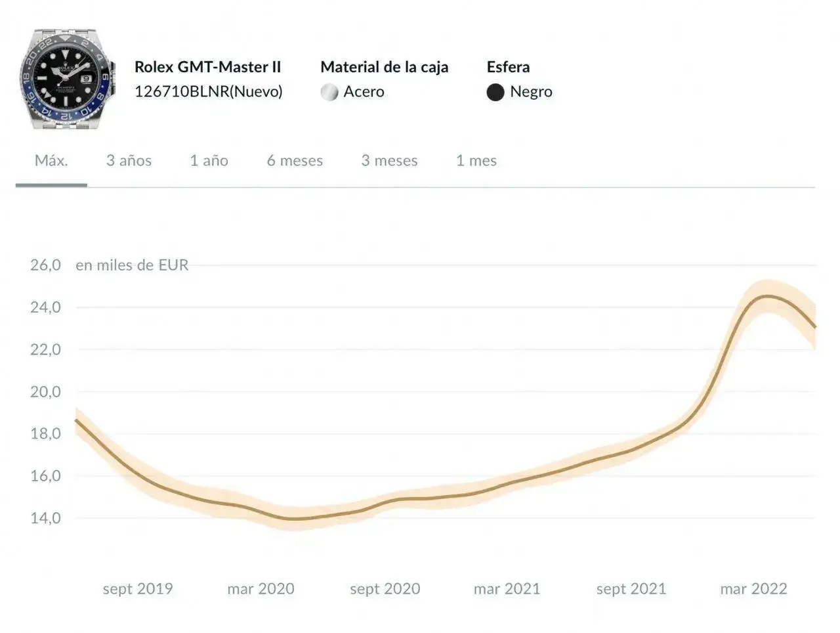The width and height of the screenshot is (840, 633).
Task: Show the 3 meses price range
Action: click(389, 161)
